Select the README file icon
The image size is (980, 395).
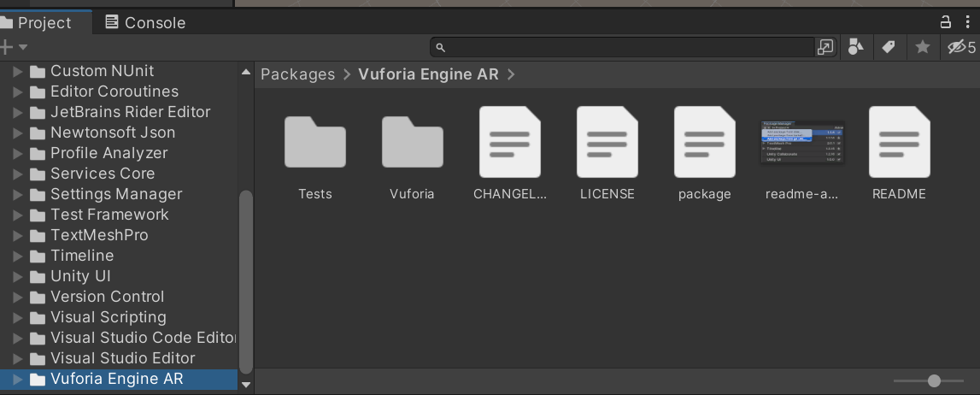pos(900,142)
